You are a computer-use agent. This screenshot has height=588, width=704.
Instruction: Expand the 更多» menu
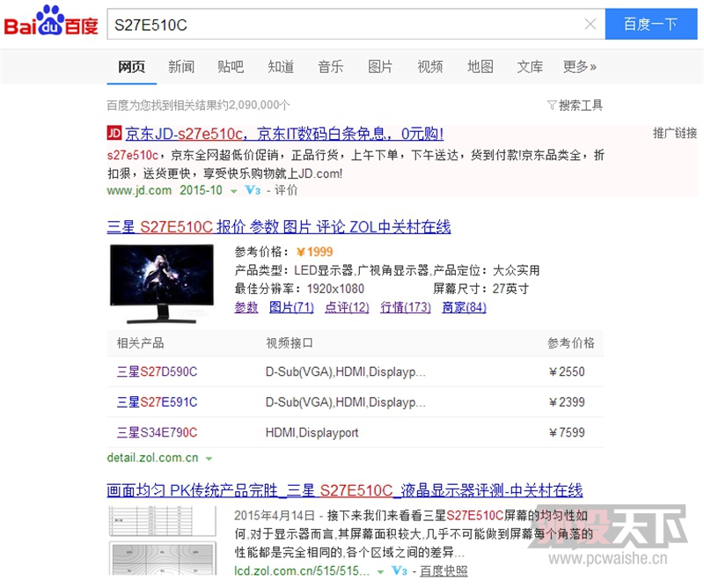coord(580,67)
